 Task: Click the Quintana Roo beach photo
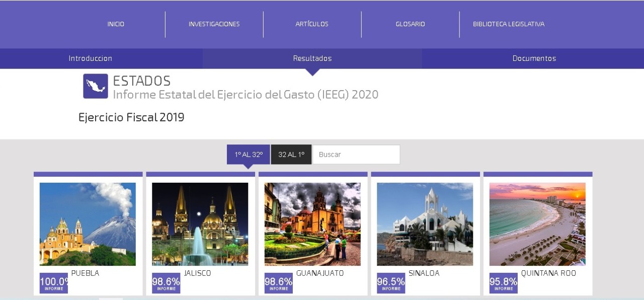[537, 224]
